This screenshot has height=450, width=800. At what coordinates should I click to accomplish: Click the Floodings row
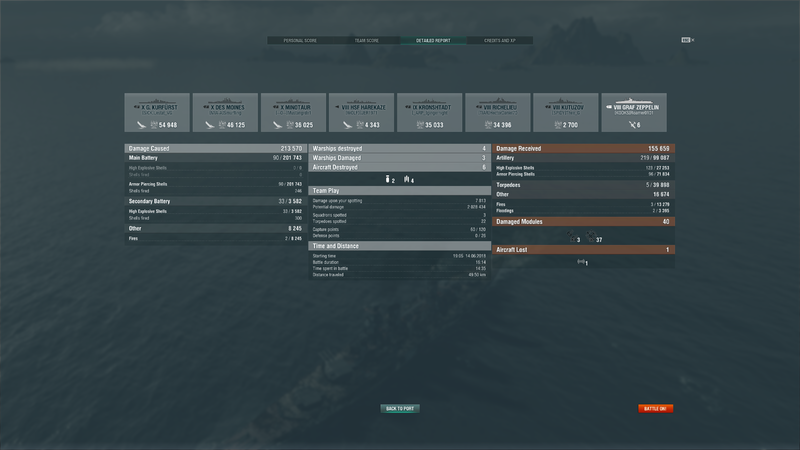pyautogui.click(x=583, y=211)
